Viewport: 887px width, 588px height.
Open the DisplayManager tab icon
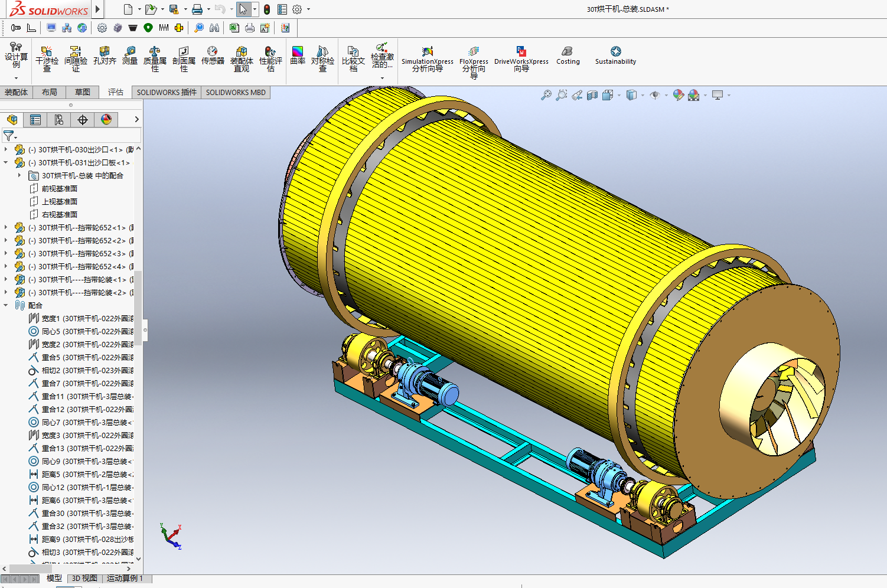coord(106,120)
